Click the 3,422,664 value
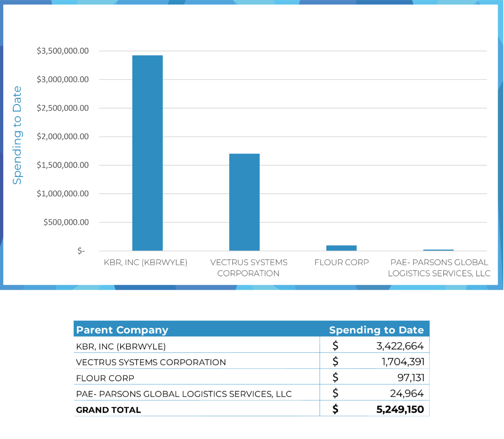Image resolution: width=504 pixels, height=439 pixels. coord(400,346)
